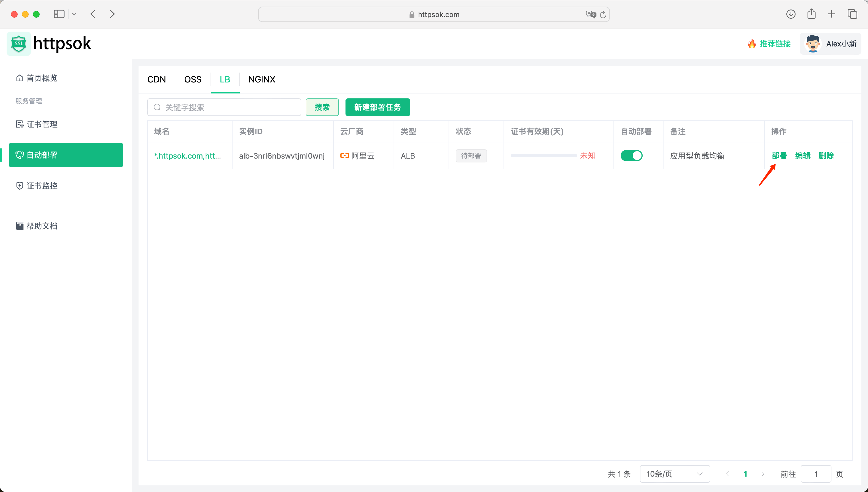Open 证书管理 in the sidebar

click(42, 124)
